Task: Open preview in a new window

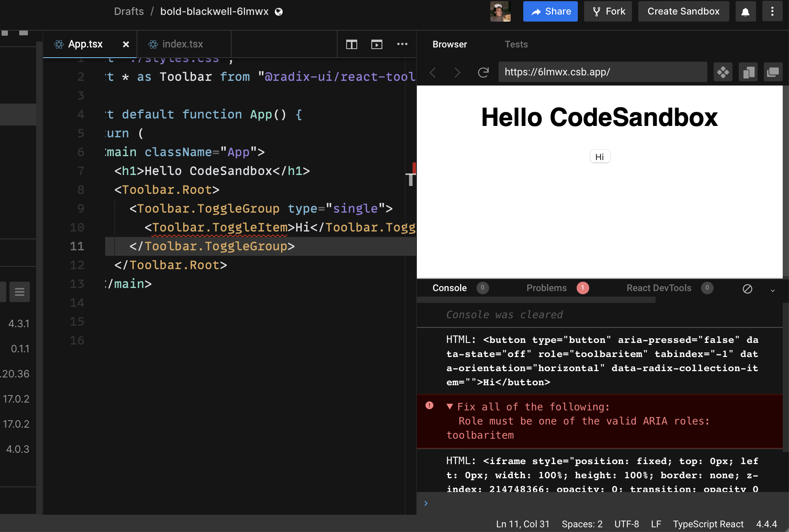Action: click(x=773, y=72)
